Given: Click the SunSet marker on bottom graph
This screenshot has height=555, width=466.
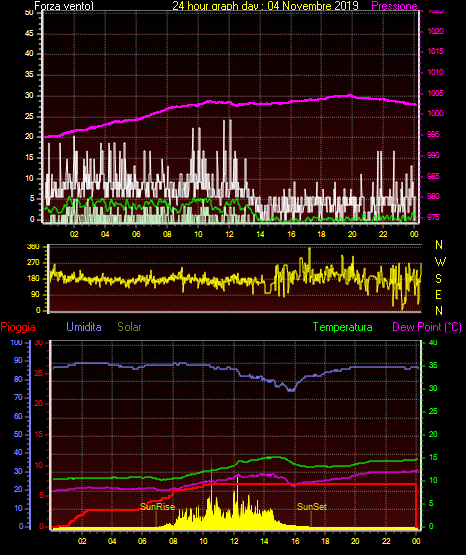Looking at the screenshot, I should (x=312, y=507).
